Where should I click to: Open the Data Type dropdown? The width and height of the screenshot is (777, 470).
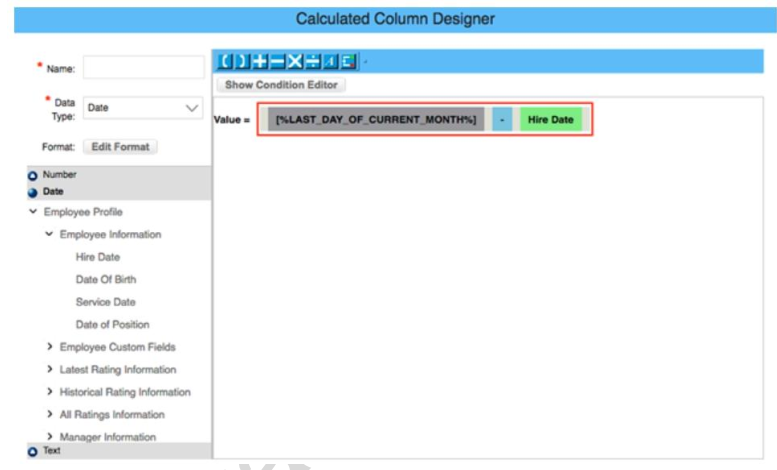tap(143, 108)
